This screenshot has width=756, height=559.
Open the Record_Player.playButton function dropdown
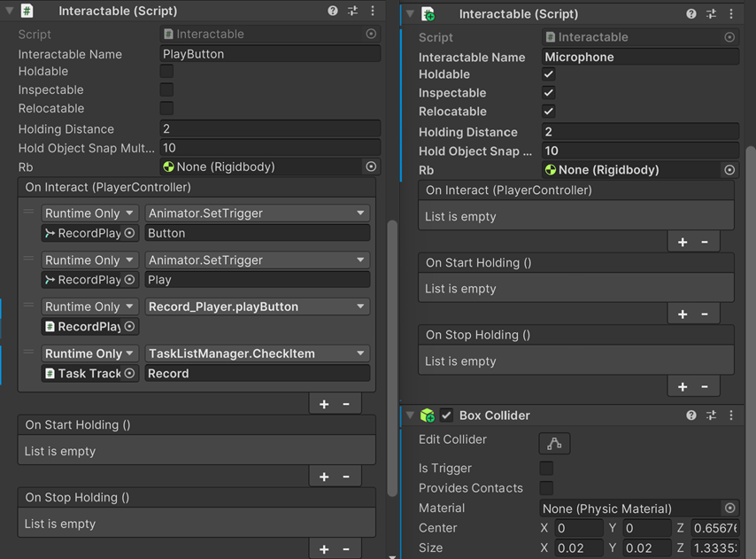pyautogui.click(x=257, y=307)
